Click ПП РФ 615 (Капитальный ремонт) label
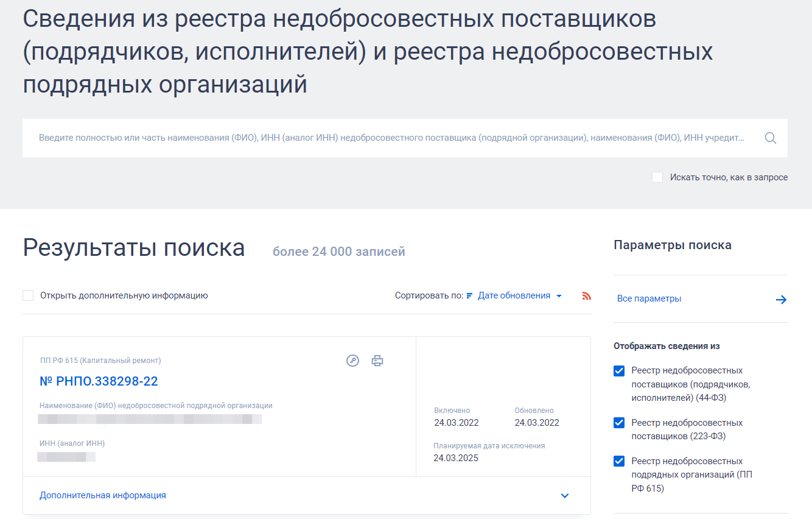The image size is (812, 519). 100,361
